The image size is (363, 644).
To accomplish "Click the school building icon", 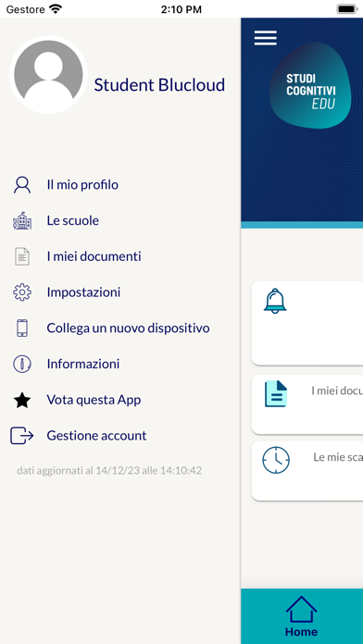I will 22,221.
